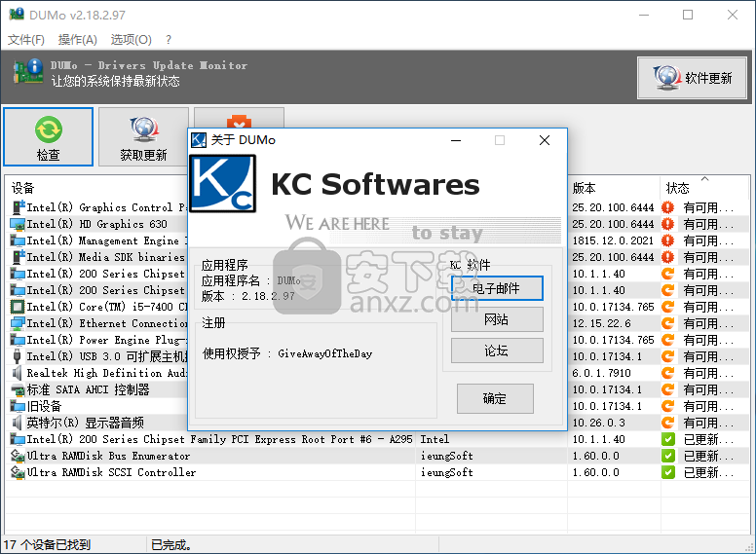
Task: Select 标准 SATA AHCI 控制器 device name
Action: coord(89,389)
